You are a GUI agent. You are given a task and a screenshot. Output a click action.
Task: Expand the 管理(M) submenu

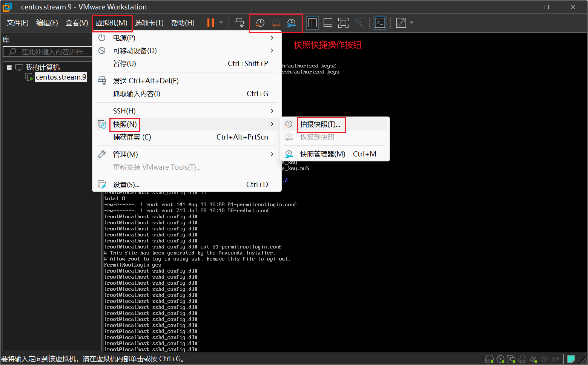187,155
